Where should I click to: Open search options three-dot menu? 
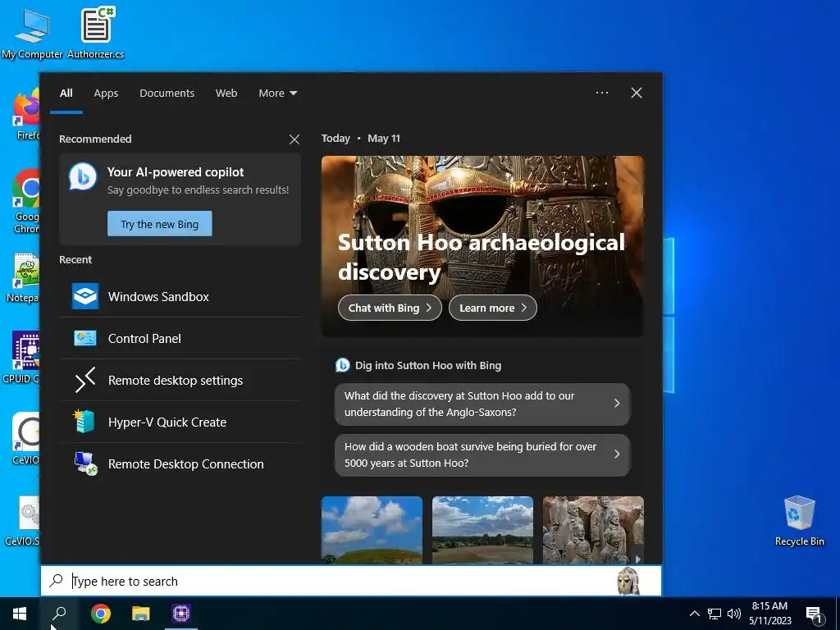tap(602, 93)
